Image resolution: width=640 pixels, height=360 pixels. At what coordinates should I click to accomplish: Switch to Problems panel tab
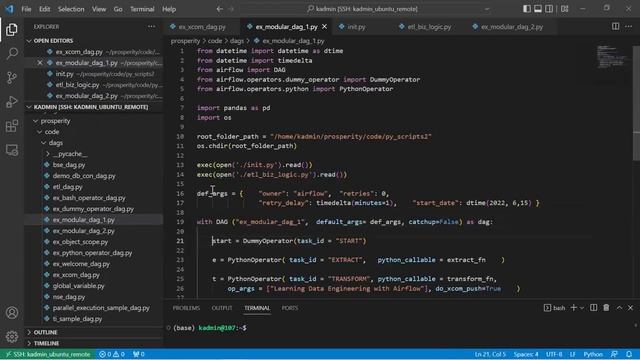tap(186, 308)
